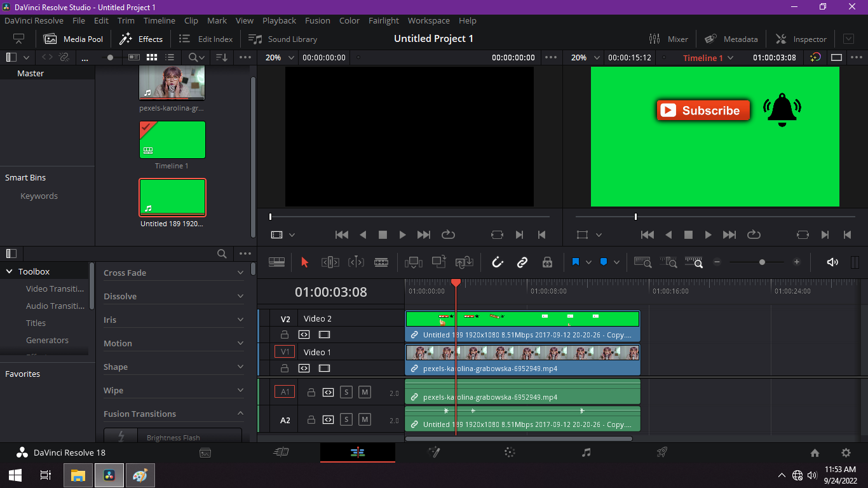Toggle bypass color grades icon in viewer
This screenshot has width=868, height=488.
[x=815, y=57]
